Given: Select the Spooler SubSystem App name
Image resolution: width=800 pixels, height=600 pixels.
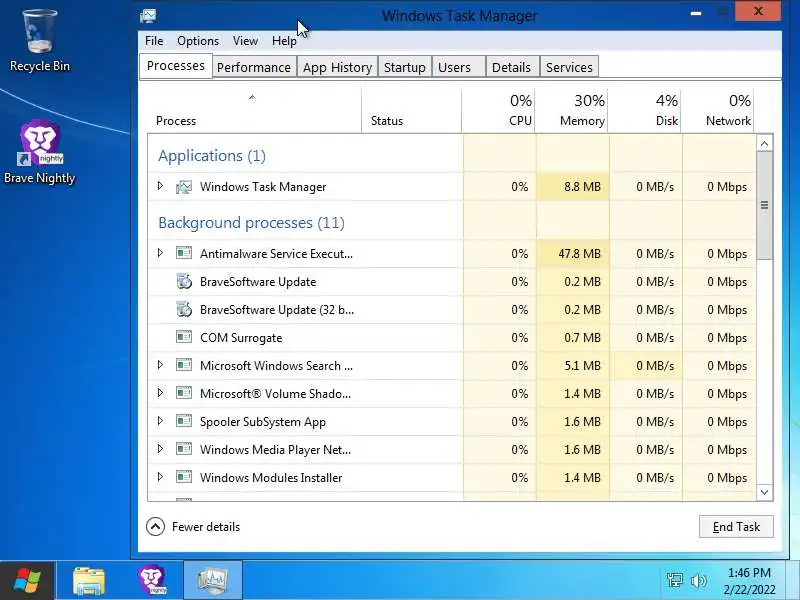Looking at the screenshot, I should click(x=263, y=422).
